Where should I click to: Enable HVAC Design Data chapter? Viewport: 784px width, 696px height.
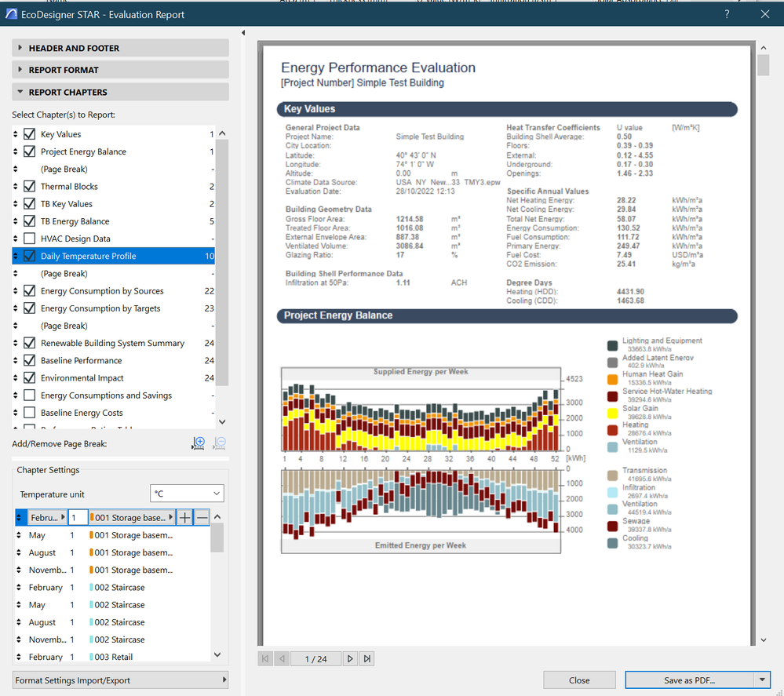(x=30, y=239)
